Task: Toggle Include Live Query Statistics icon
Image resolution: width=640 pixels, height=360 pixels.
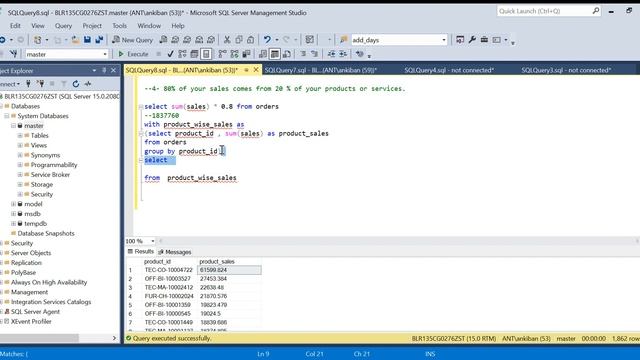Action: click(x=234, y=54)
